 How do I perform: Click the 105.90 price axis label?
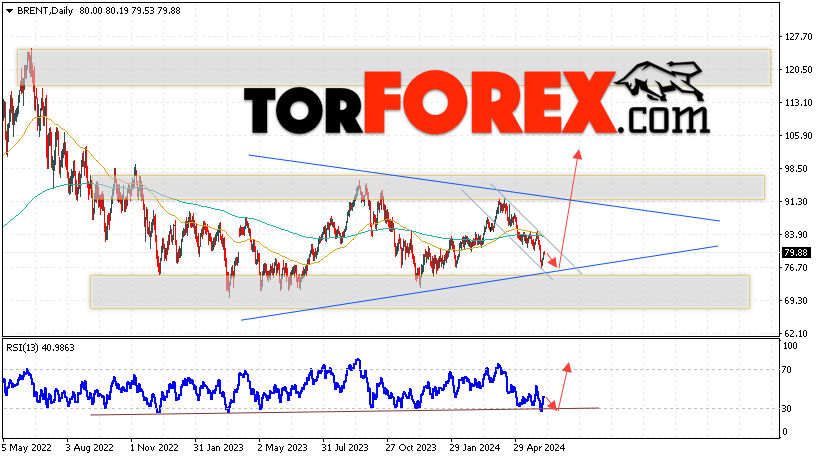point(799,136)
